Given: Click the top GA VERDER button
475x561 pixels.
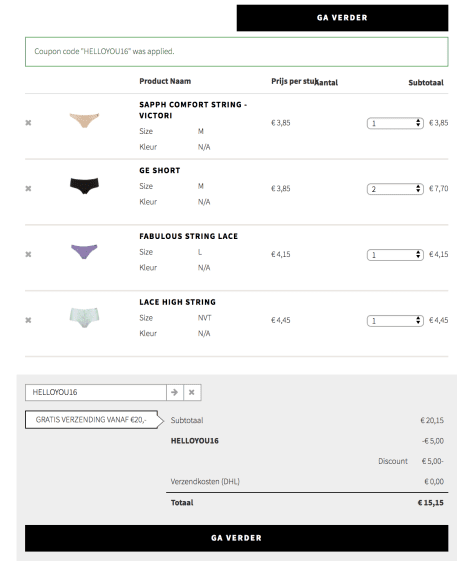Looking at the screenshot, I should tap(342, 18).
